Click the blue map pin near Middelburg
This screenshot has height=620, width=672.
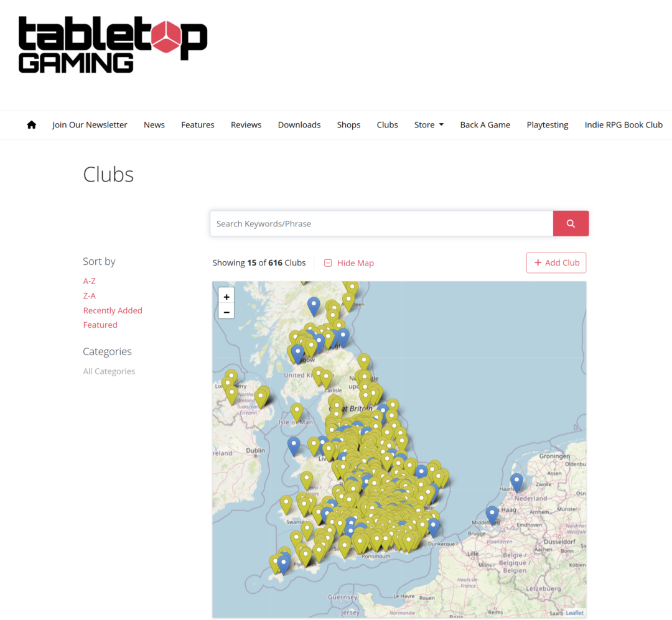492,514
